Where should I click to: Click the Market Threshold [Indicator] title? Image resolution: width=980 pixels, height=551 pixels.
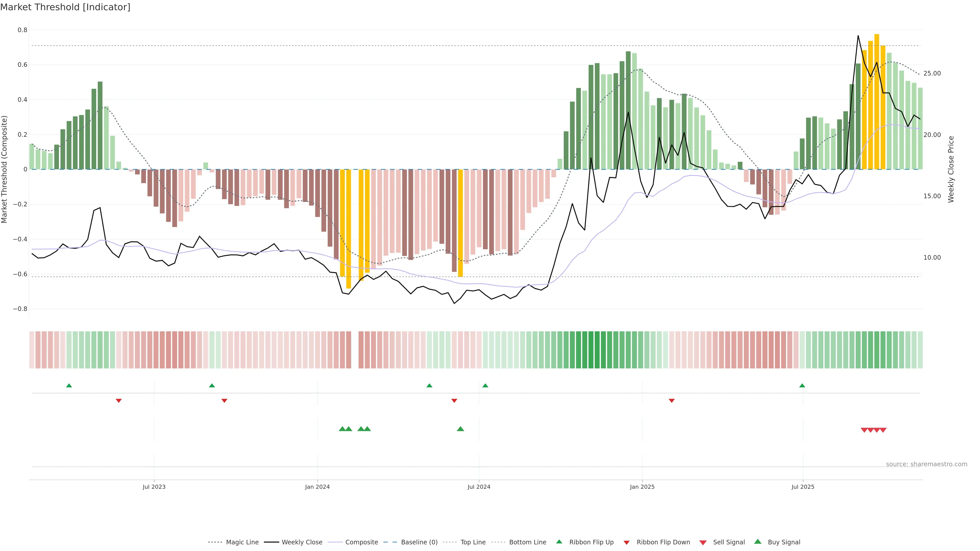tap(65, 7)
